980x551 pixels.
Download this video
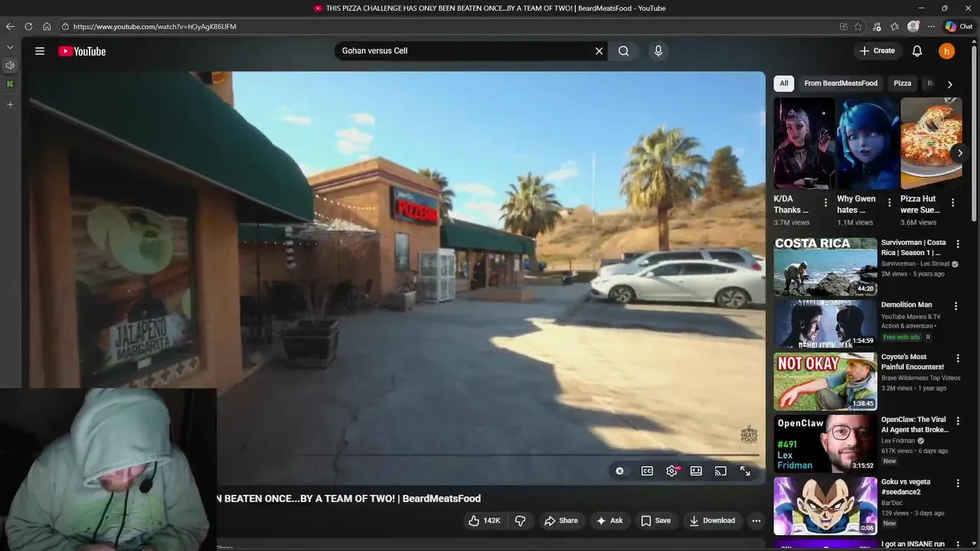[712, 520]
